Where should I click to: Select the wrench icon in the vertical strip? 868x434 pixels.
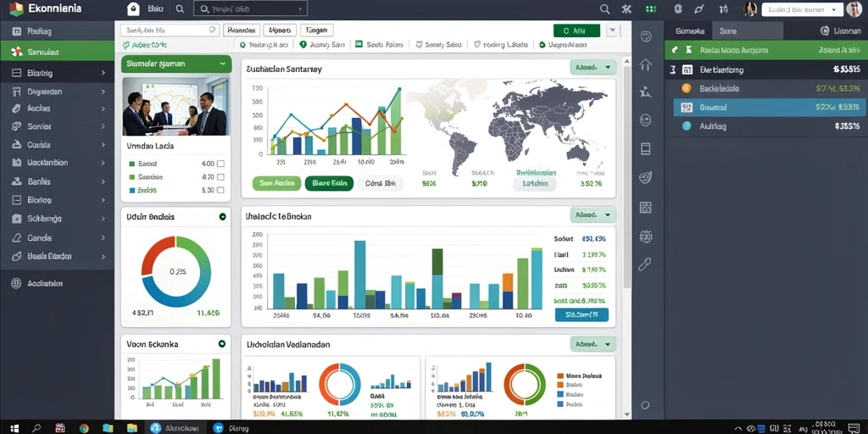coord(645,264)
